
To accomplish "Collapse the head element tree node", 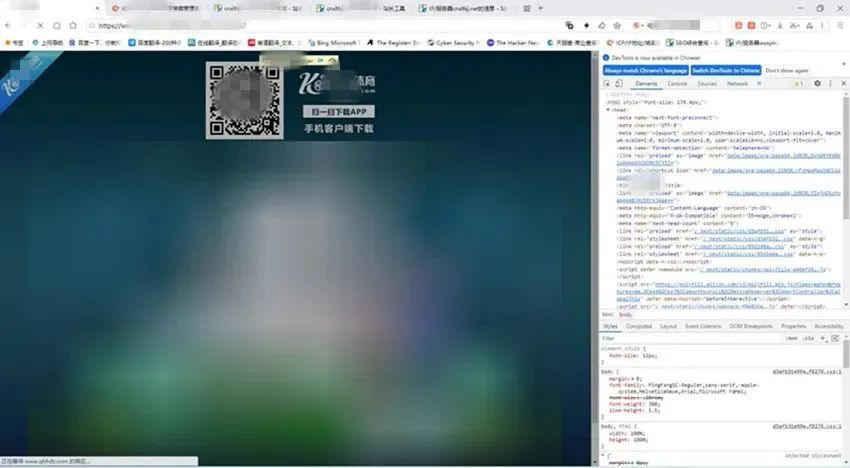I will pyautogui.click(x=606, y=109).
